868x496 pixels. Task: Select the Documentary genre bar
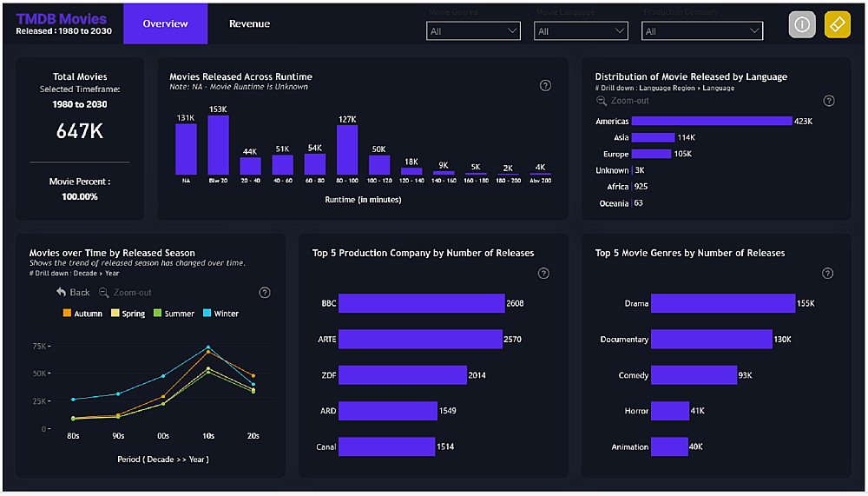(x=712, y=339)
